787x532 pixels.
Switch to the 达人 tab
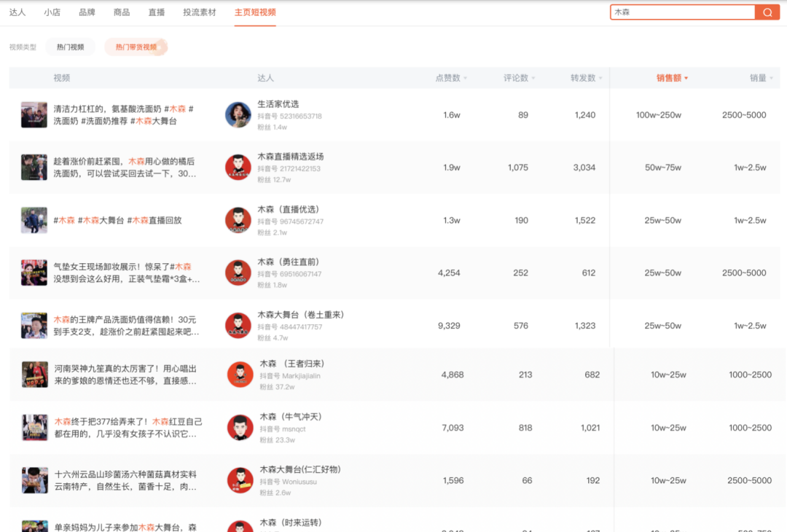[17, 12]
